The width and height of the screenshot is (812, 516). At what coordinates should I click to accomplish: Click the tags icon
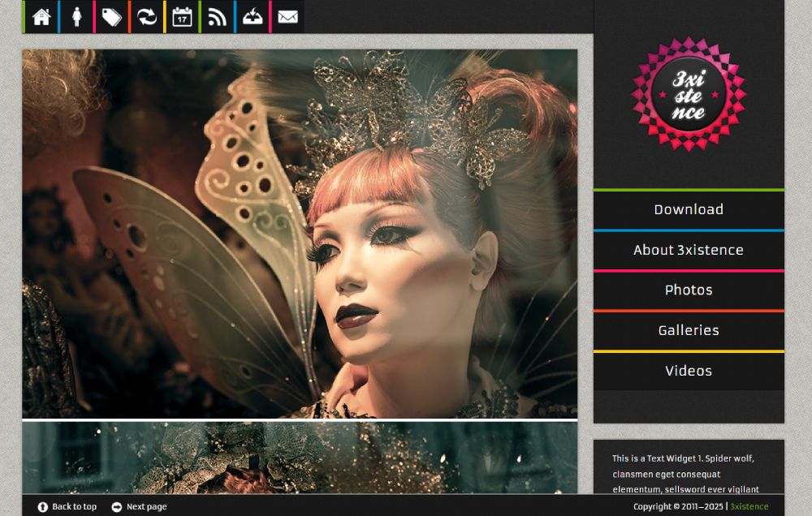tap(112, 17)
